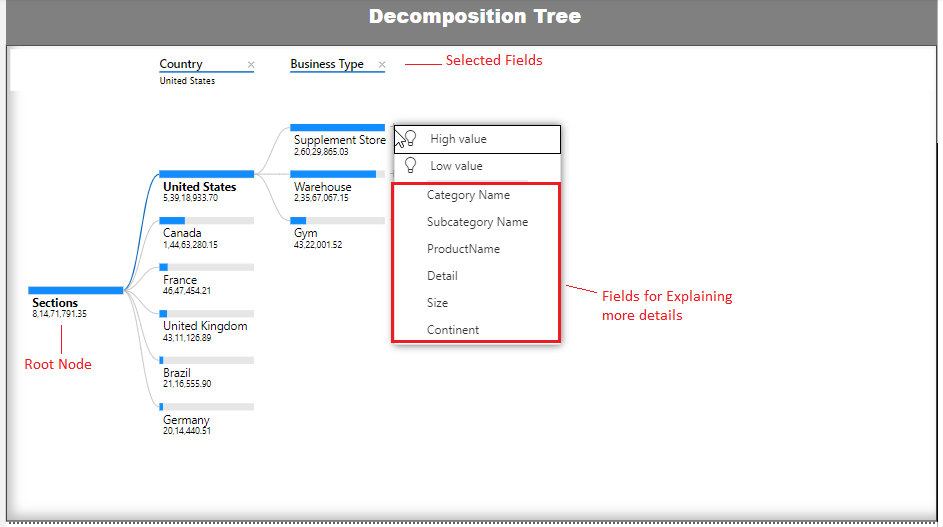Screen dimensions: 943x527
Task: Click the lightbulb icon beside Low value
Action: point(409,166)
